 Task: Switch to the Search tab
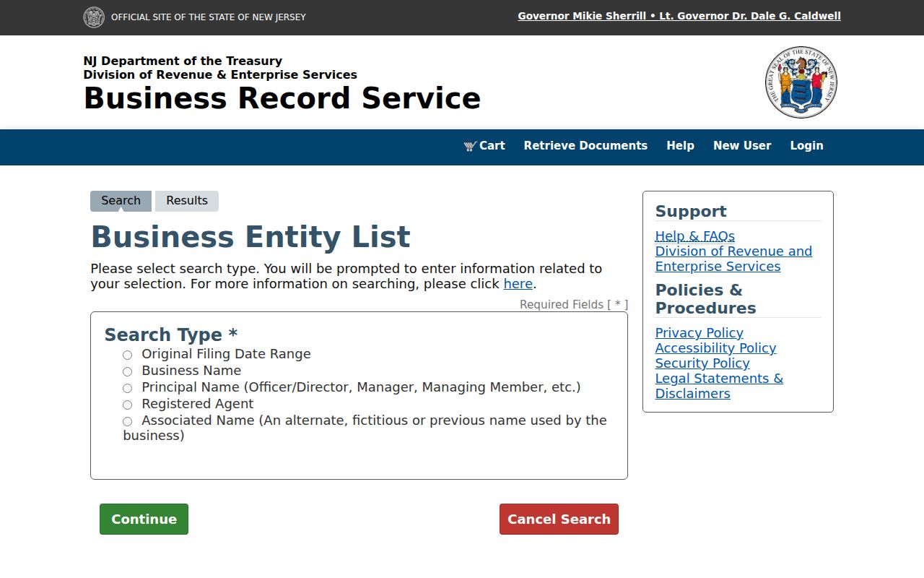point(121,201)
